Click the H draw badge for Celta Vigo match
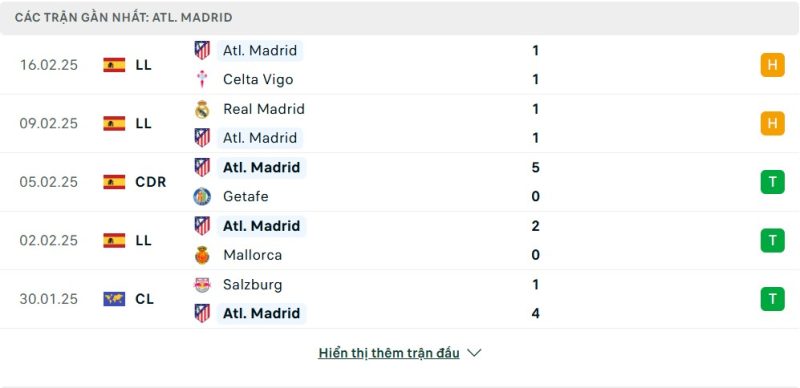Image resolution: width=800 pixels, height=388 pixels. pyautogui.click(x=772, y=65)
